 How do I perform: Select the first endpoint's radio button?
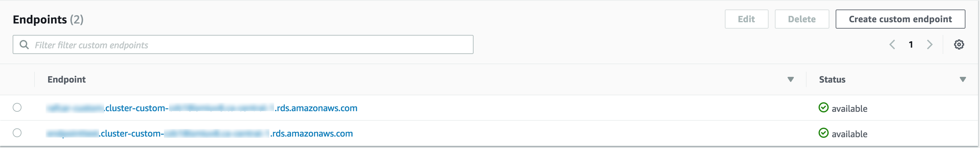(17, 108)
